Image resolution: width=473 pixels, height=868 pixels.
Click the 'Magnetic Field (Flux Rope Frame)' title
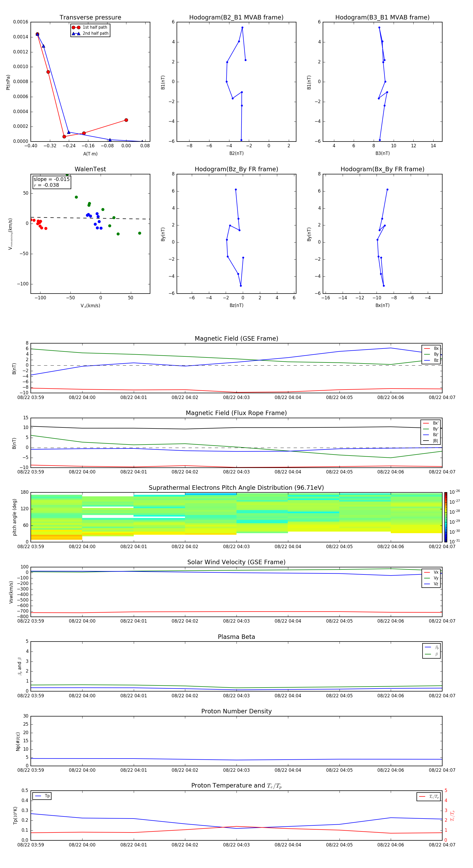click(x=236, y=413)
